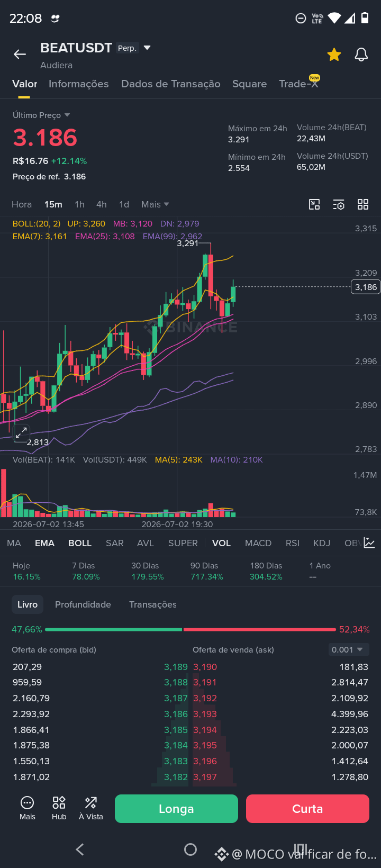Enable KDJ sub-indicator

[322, 543]
